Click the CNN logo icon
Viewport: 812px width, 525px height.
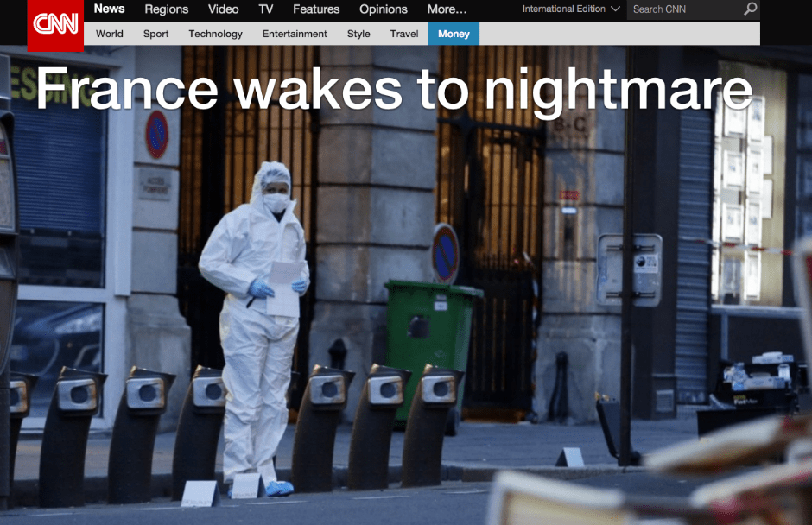pyautogui.click(x=55, y=24)
